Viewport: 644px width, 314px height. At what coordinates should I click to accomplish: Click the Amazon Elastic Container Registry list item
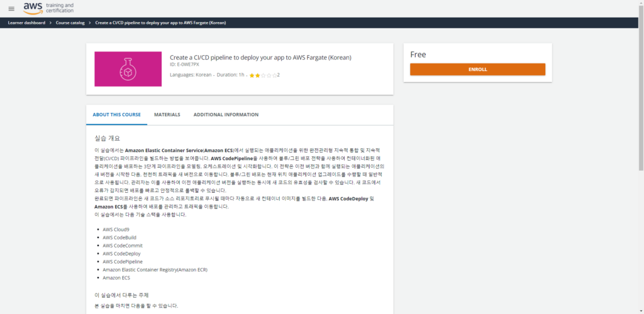[x=155, y=270]
